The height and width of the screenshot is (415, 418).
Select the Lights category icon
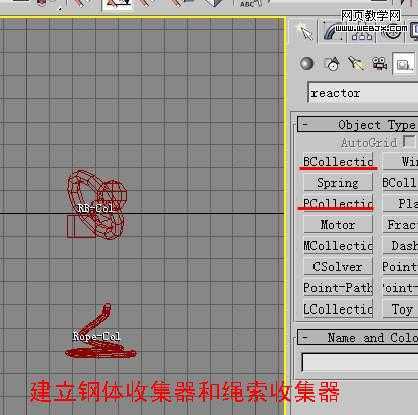[x=356, y=64]
